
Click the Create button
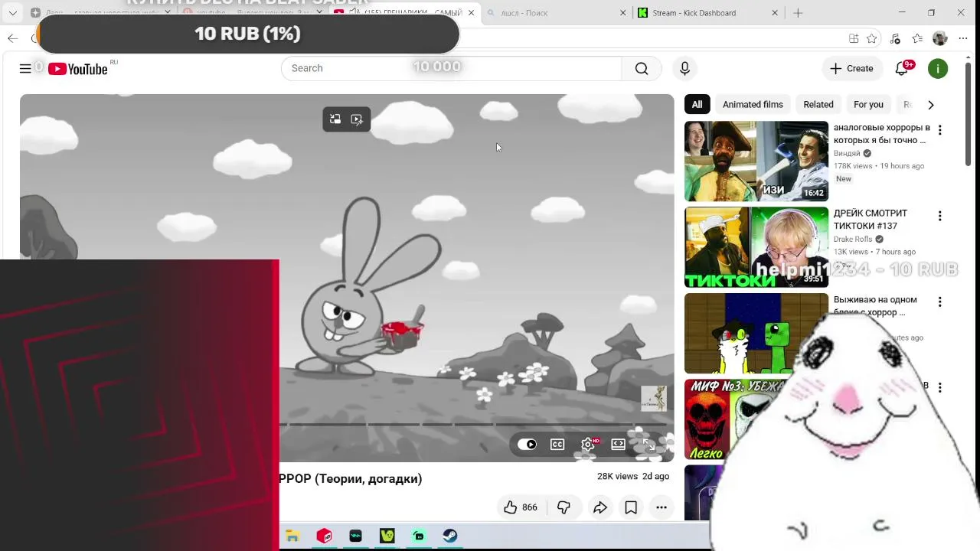851,69
